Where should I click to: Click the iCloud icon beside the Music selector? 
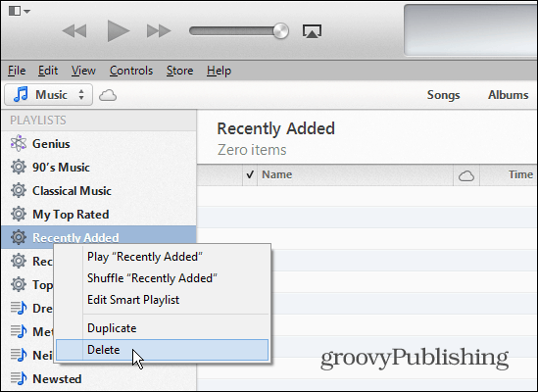[108, 95]
